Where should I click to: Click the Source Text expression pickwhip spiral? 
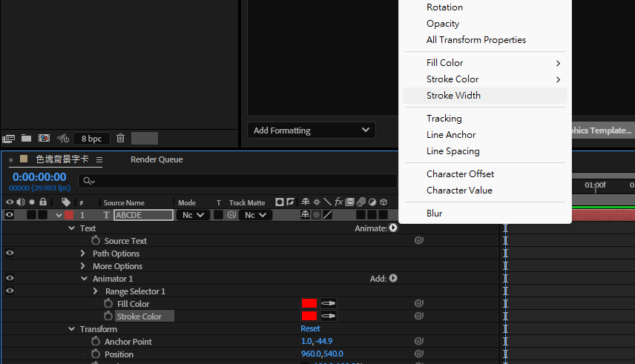418,241
